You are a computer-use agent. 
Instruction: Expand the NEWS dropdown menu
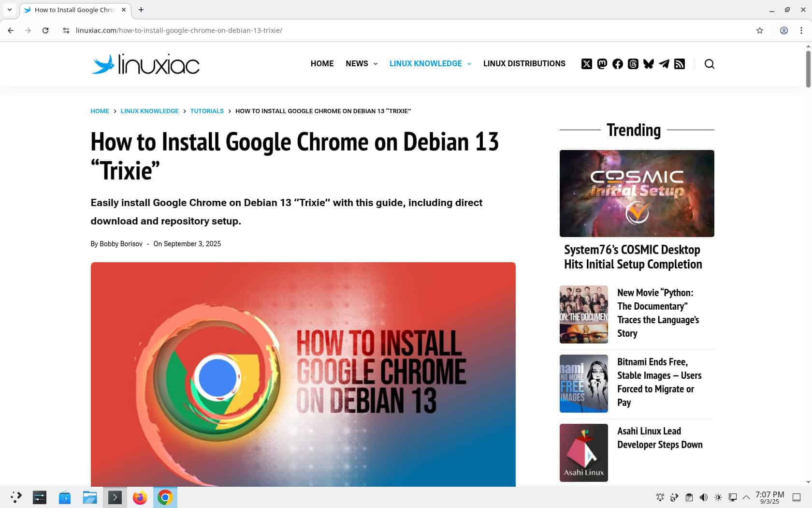pos(361,63)
